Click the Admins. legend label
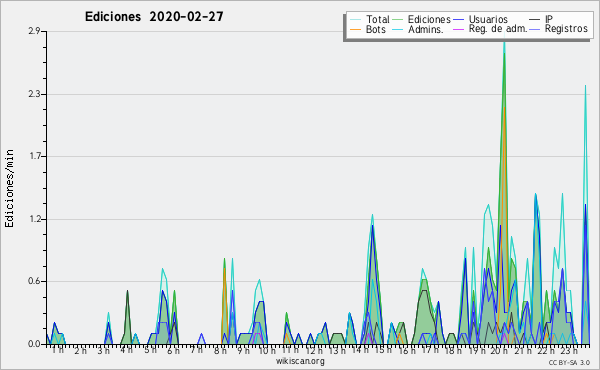Screen dimensions: 600x370 tap(426, 29)
